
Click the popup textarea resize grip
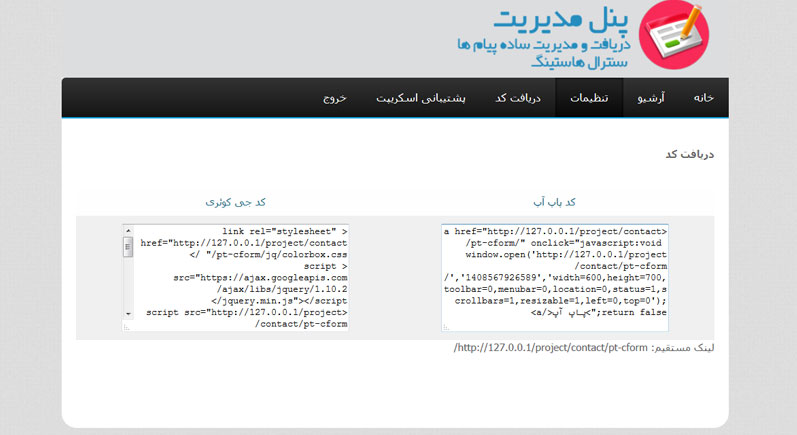tap(446, 327)
